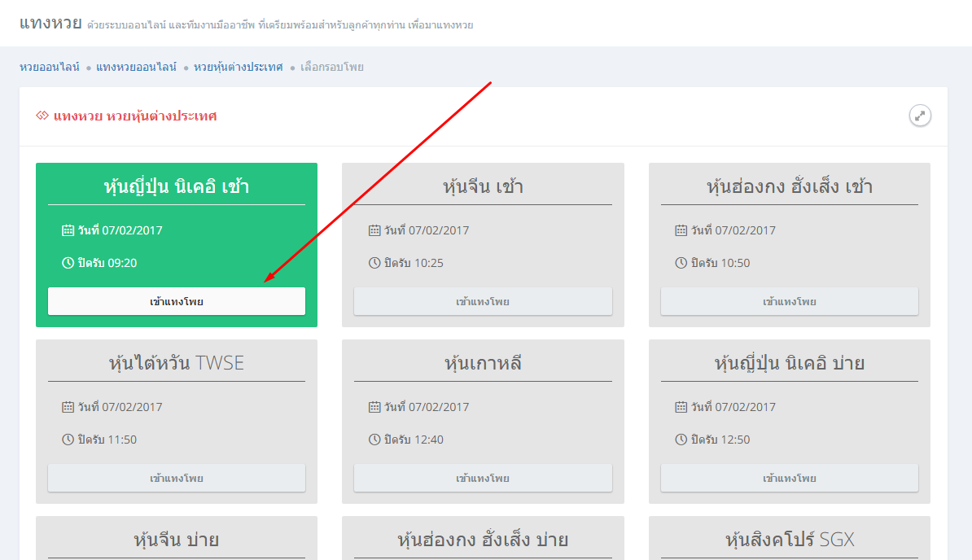This screenshot has width=972, height=560.
Task: Click the expand fullscreen icon in panel header
Action: (x=920, y=116)
